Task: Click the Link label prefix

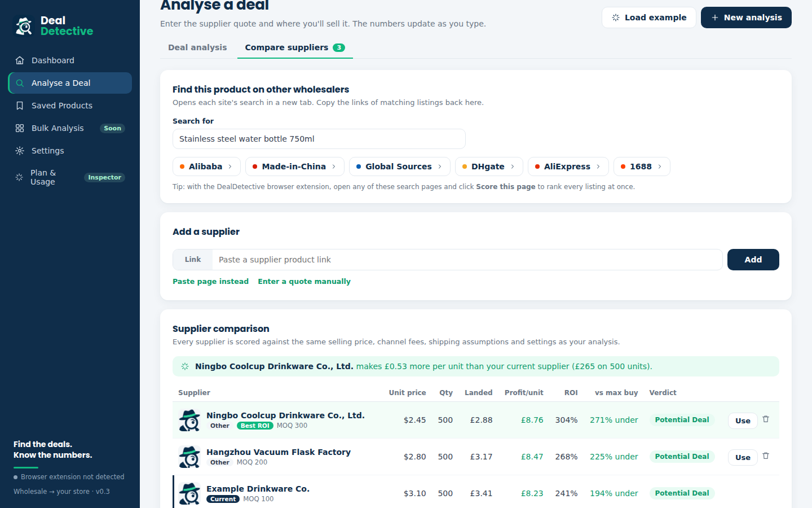Action: pyautogui.click(x=193, y=260)
